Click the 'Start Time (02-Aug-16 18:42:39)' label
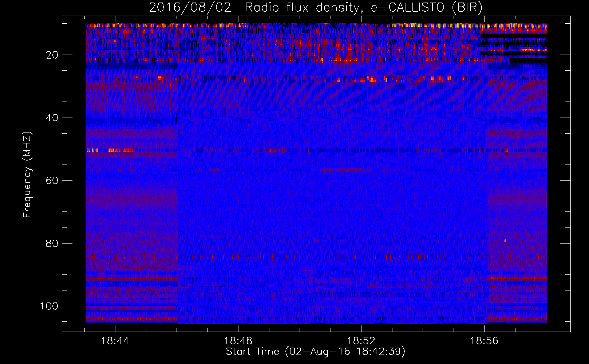Screen dimensions: 589x364 pos(316,352)
